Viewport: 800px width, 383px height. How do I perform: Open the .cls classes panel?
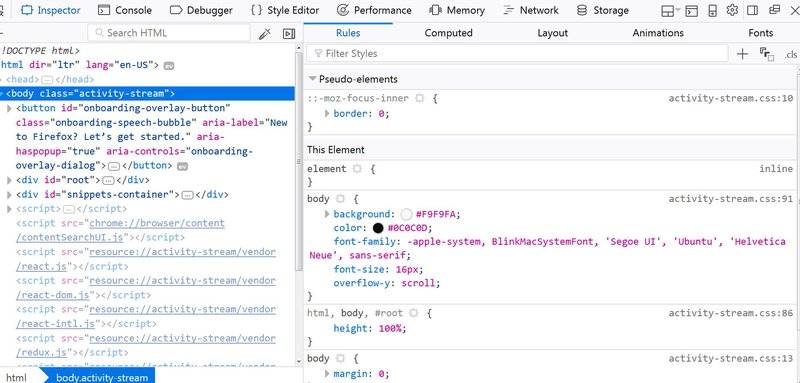coord(790,55)
